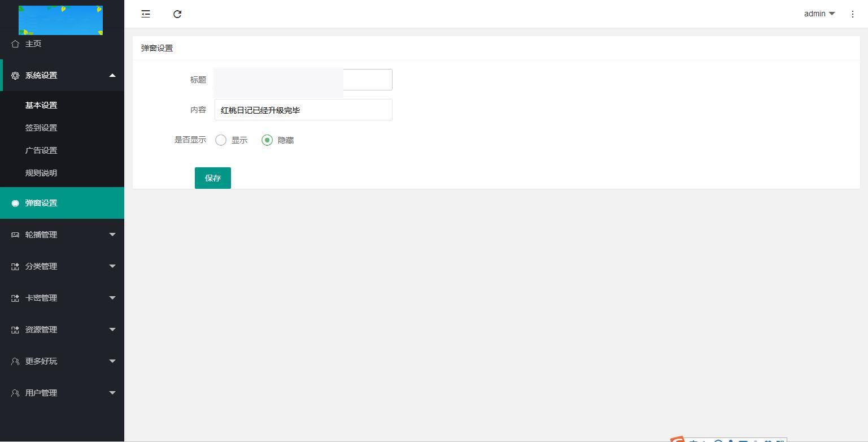Click the icon beside 分类管理
Image resolution: width=868 pixels, height=442 pixels.
(x=14, y=266)
